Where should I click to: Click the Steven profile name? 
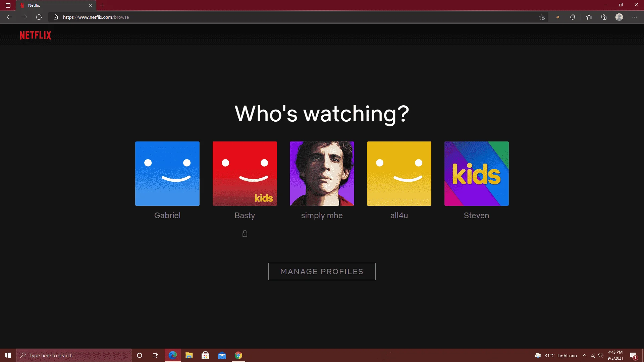[477, 216]
